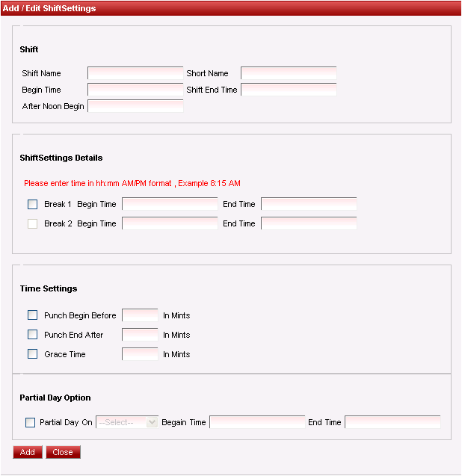
Task: Select the shift Begin Time input
Action: [135, 90]
